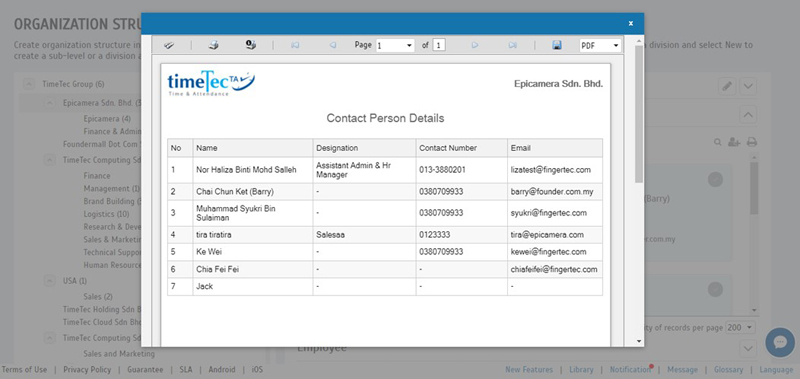
Task: Click Muhammad Syukri Bin Sulaiman name cell
Action: click(x=253, y=213)
